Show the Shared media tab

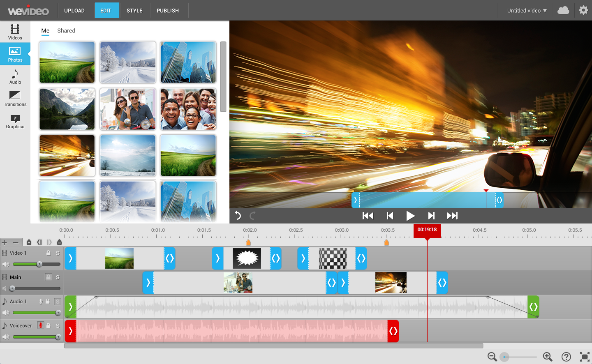[66, 31]
